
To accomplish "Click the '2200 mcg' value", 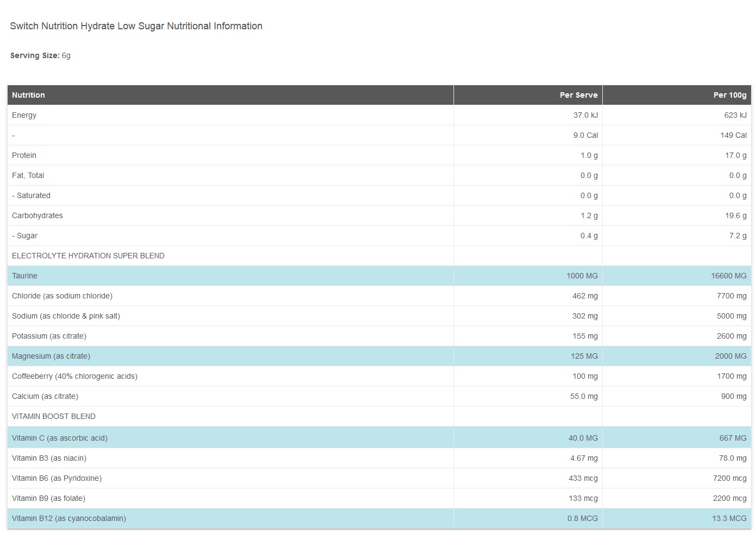I will coord(730,498).
